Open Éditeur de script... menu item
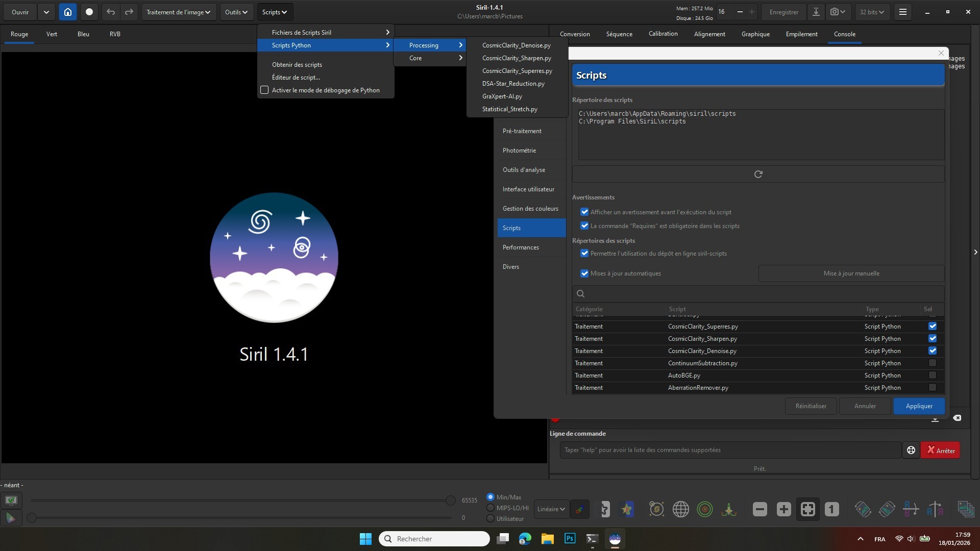Viewport: 980px width, 551px height. point(326,78)
